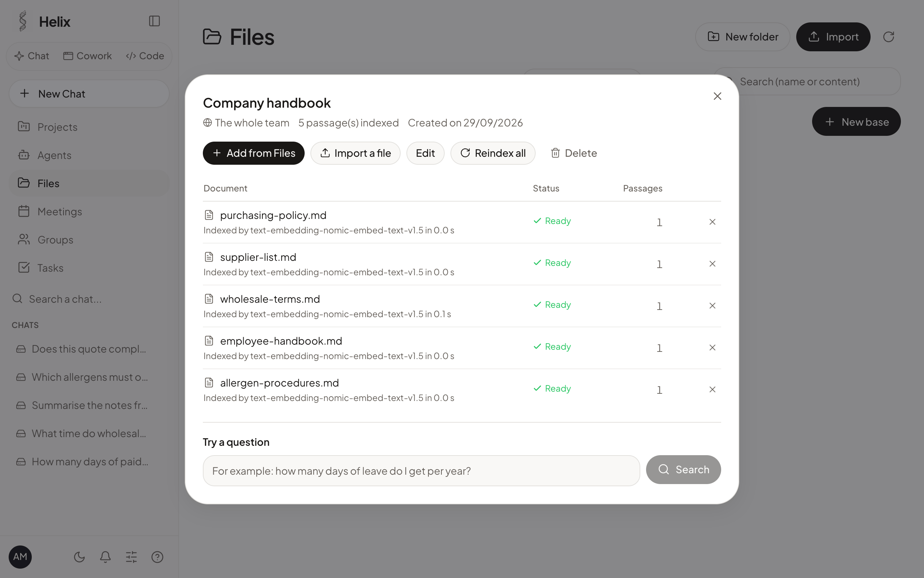This screenshot has width=924, height=578.
Task: Toggle dark mode with the moon icon
Action: 79,557
